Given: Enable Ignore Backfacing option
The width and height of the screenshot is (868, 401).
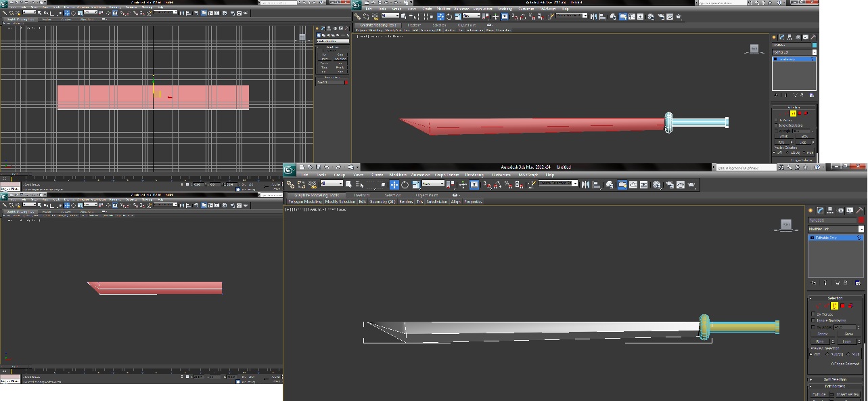Looking at the screenshot, I should 813,320.
